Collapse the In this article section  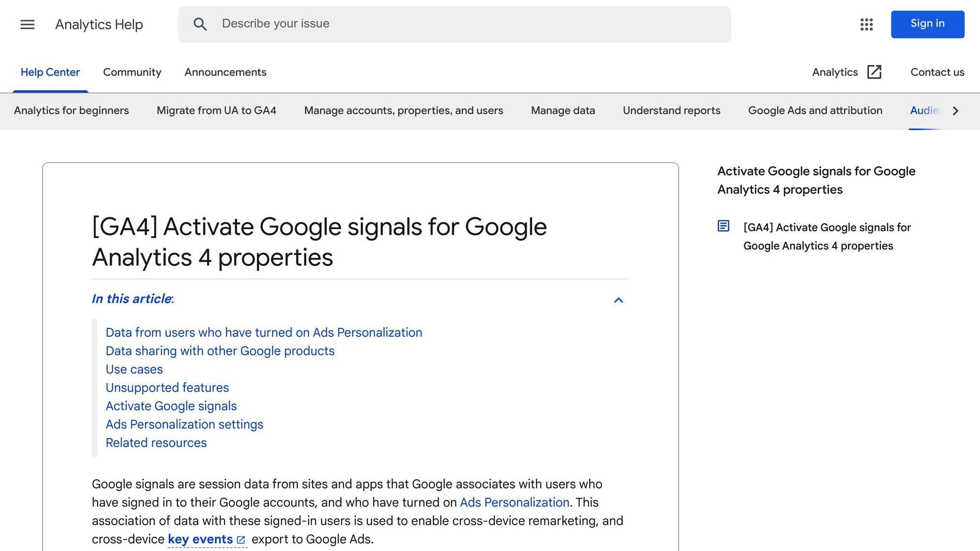619,300
